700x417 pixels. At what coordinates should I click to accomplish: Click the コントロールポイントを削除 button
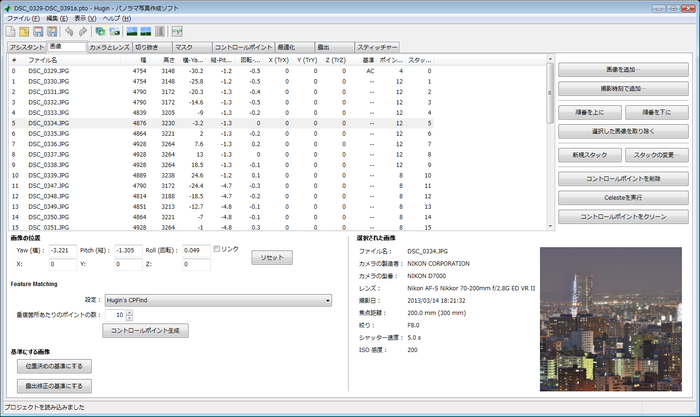(x=623, y=179)
